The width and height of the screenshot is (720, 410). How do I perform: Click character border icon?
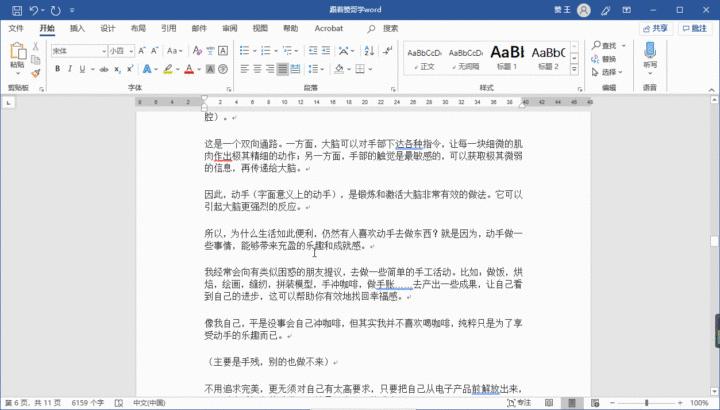(x=223, y=51)
